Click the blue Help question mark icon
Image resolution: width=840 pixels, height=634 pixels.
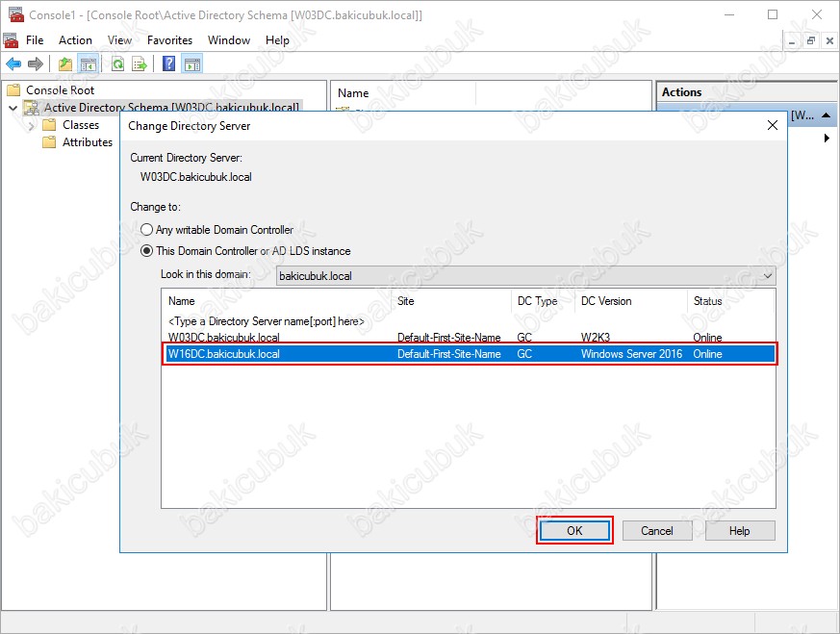(x=168, y=64)
